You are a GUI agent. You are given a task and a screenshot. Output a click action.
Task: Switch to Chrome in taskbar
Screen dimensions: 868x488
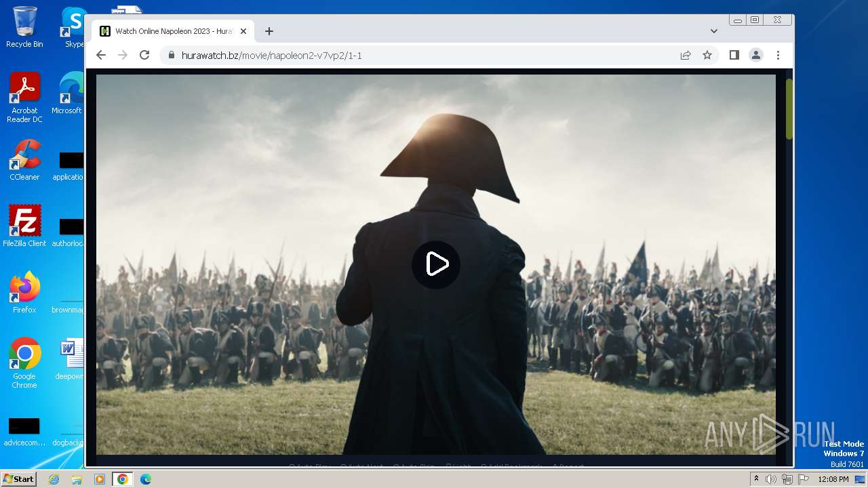coord(122,479)
